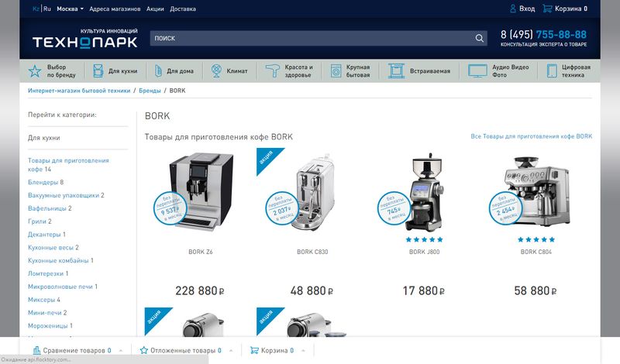Expand the Сравнение товаров panel arrow

(x=121, y=351)
